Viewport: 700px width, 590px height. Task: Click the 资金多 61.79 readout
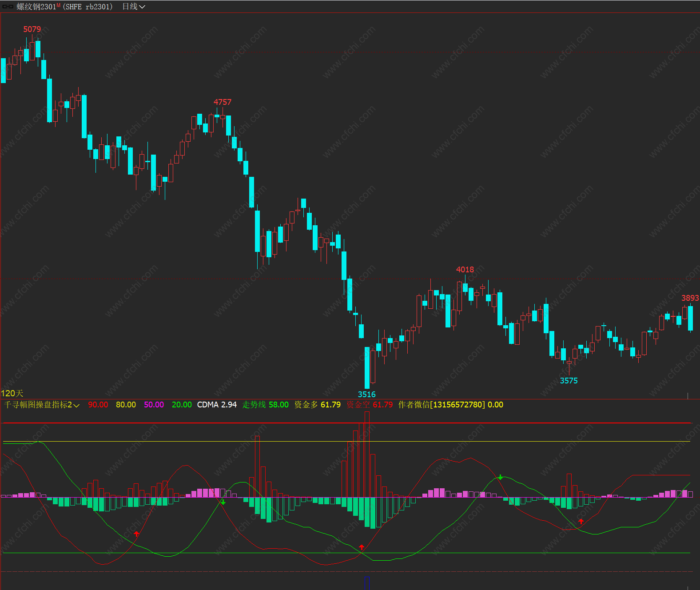click(318, 405)
